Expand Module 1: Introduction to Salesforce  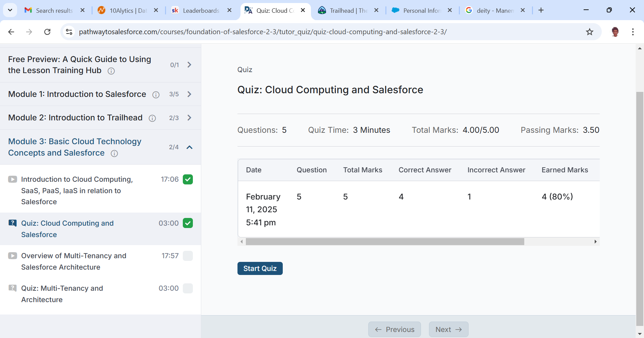(190, 94)
